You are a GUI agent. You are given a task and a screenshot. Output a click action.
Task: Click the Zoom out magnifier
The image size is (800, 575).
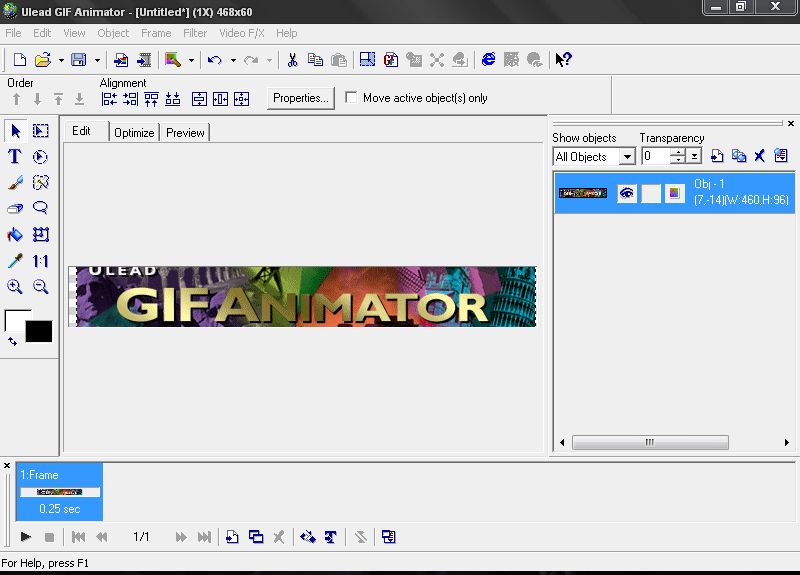point(40,286)
